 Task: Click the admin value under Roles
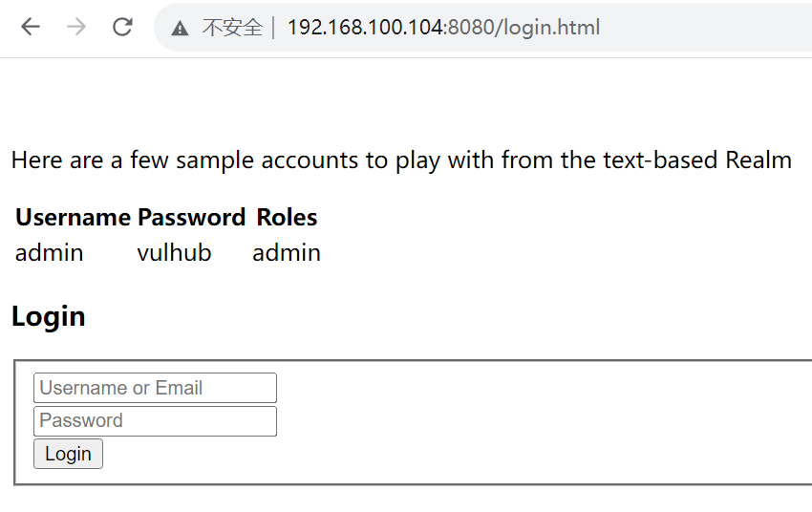[x=287, y=253]
